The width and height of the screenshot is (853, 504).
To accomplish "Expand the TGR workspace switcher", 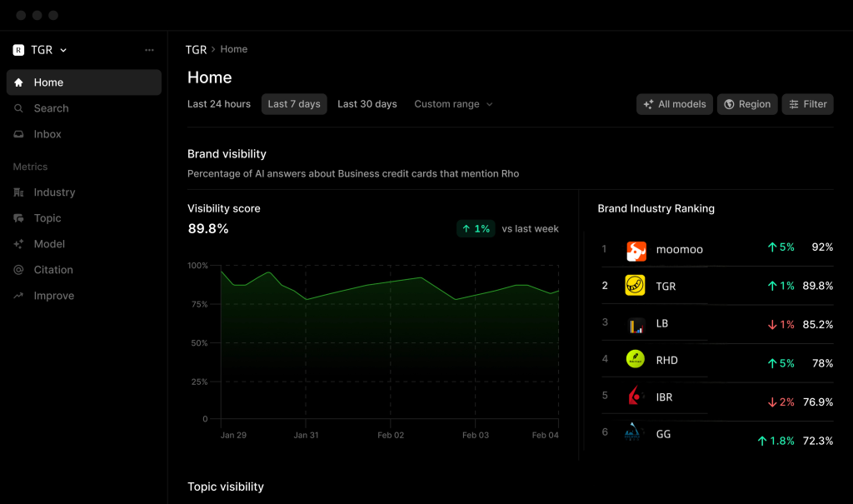I will tap(40, 50).
